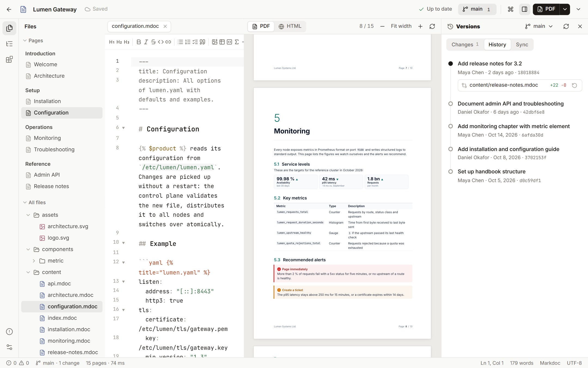Apply italic formatting

click(146, 42)
